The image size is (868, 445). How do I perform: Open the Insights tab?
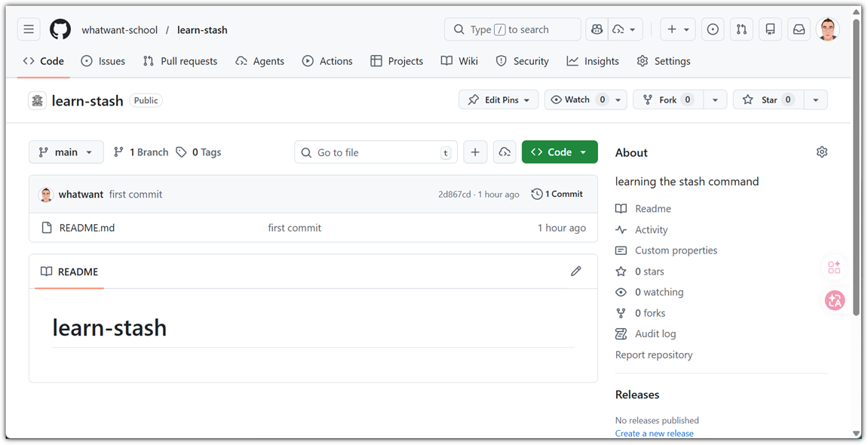click(593, 61)
